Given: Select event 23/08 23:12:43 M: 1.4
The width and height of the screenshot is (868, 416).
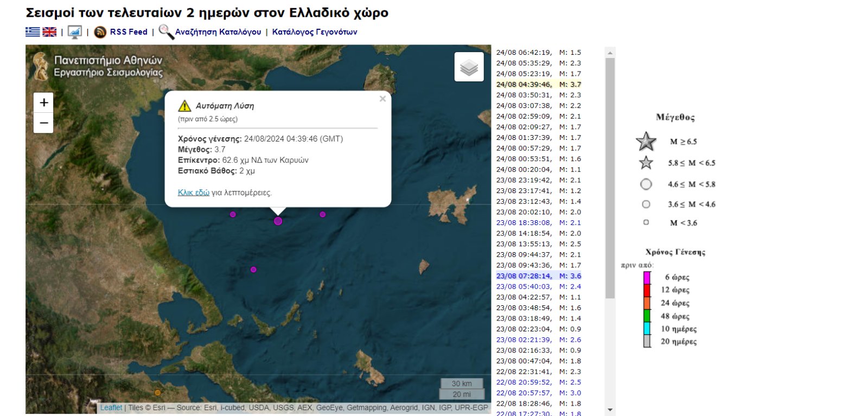Looking at the screenshot, I should pyautogui.click(x=539, y=201).
